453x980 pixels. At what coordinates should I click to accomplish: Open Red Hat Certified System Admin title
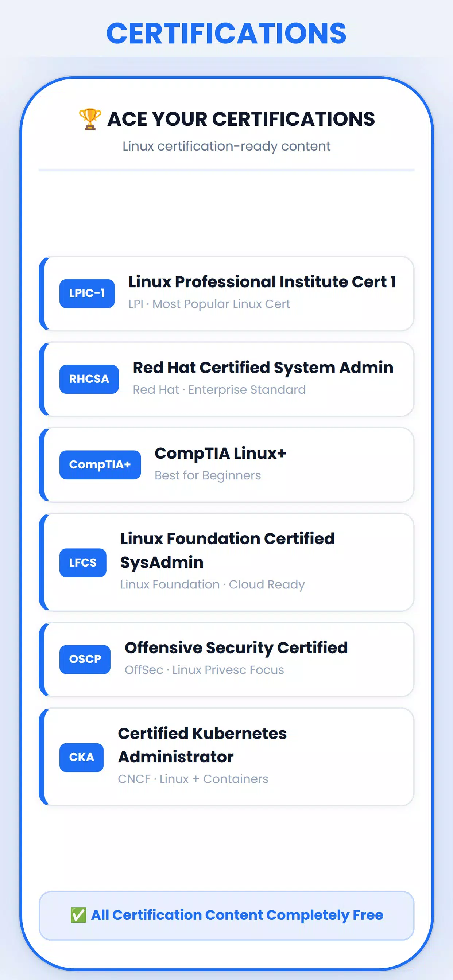(263, 368)
